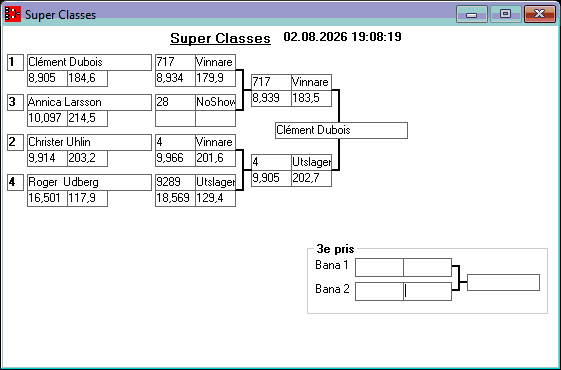Minimize the Super Classes window

472,14
